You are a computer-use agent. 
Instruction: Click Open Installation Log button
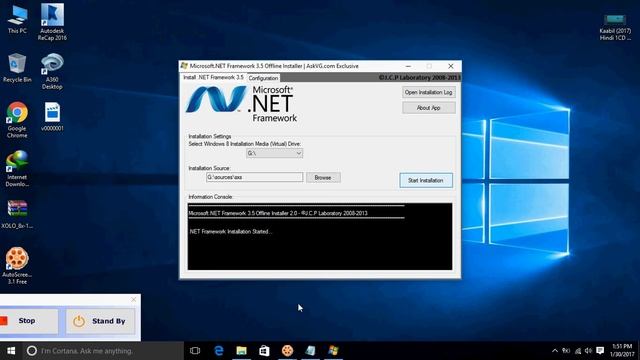click(x=429, y=92)
